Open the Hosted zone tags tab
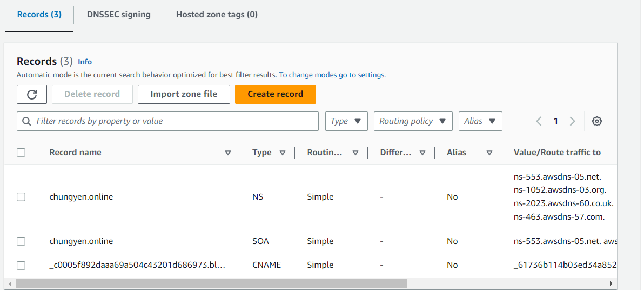Image resolution: width=644 pixels, height=290 pixels. click(x=217, y=15)
